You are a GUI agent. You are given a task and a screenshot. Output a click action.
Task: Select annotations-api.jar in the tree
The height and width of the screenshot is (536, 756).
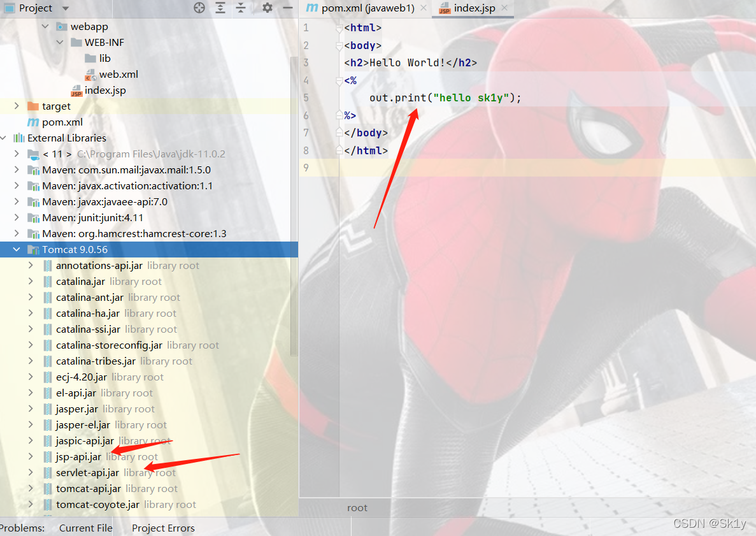pos(99,265)
